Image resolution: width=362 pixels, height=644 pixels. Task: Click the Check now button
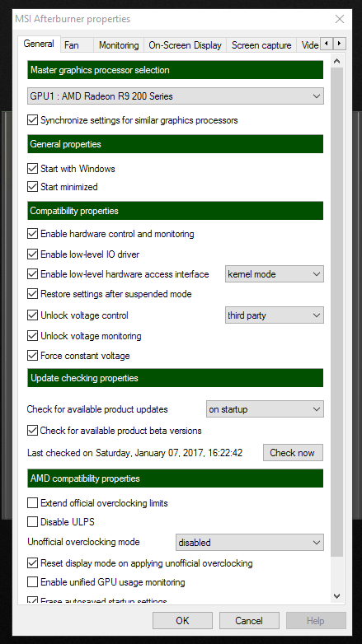click(x=293, y=453)
